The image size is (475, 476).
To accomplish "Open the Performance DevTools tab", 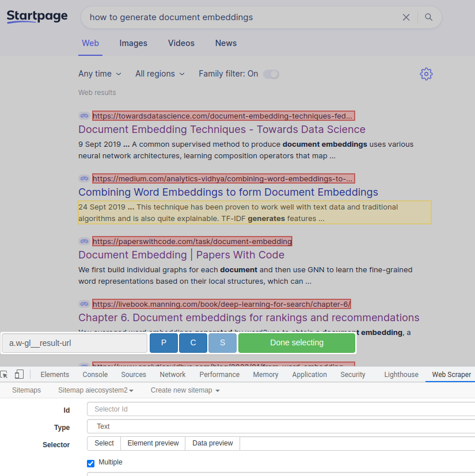I will coord(219,375).
